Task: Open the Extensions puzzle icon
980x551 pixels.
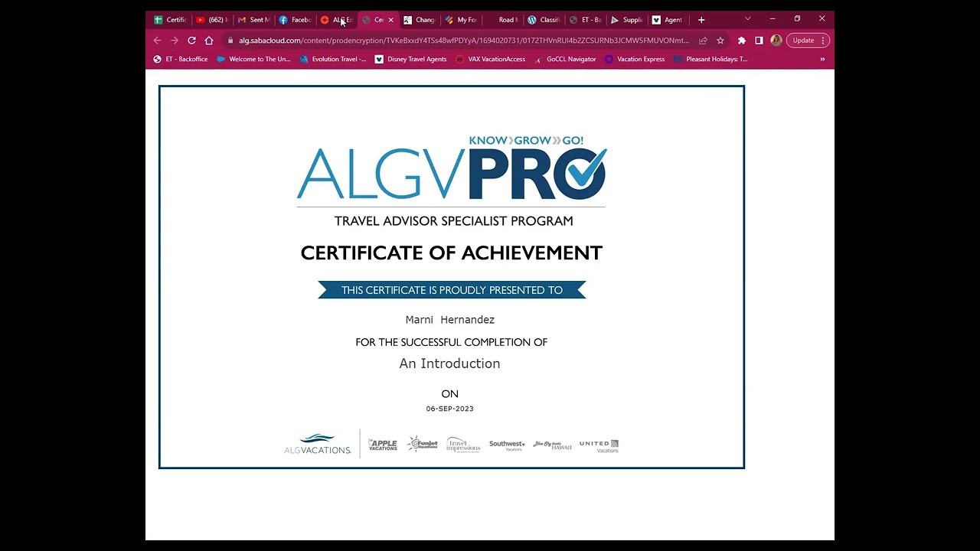Action: click(741, 41)
